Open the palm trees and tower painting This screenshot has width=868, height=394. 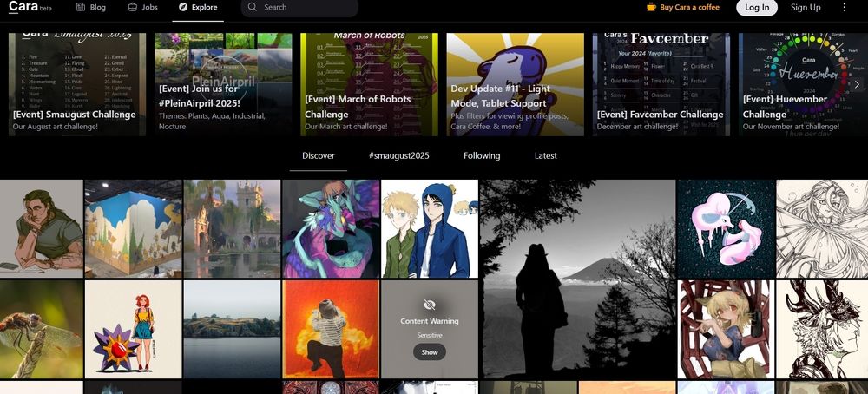click(232, 228)
